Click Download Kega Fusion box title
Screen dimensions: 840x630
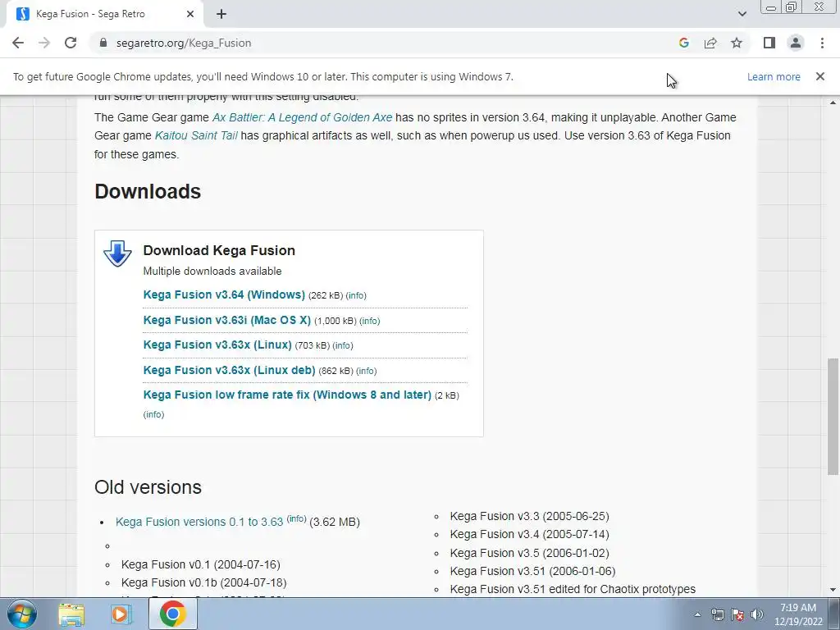[219, 250]
